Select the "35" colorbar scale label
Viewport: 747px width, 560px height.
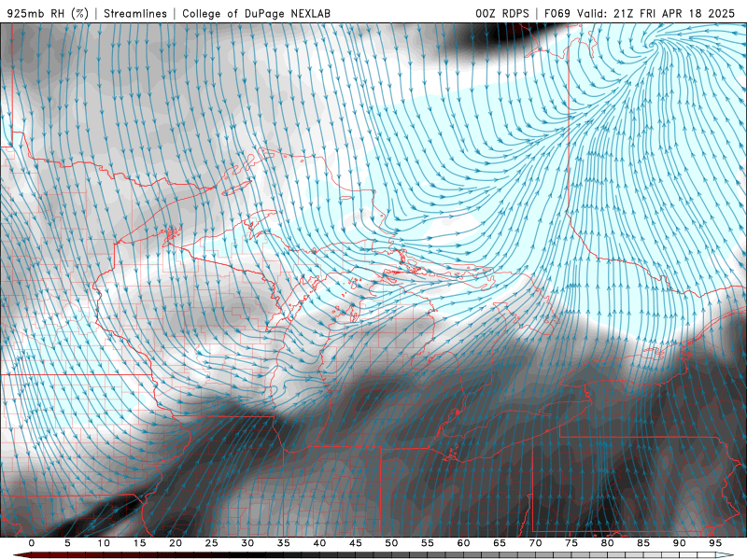(284, 543)
